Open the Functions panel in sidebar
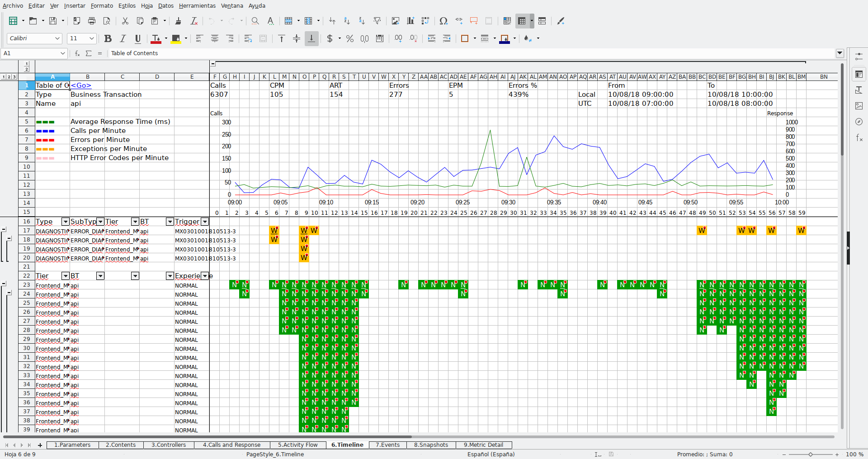This screenshot has height=459, width=868. 859,137
